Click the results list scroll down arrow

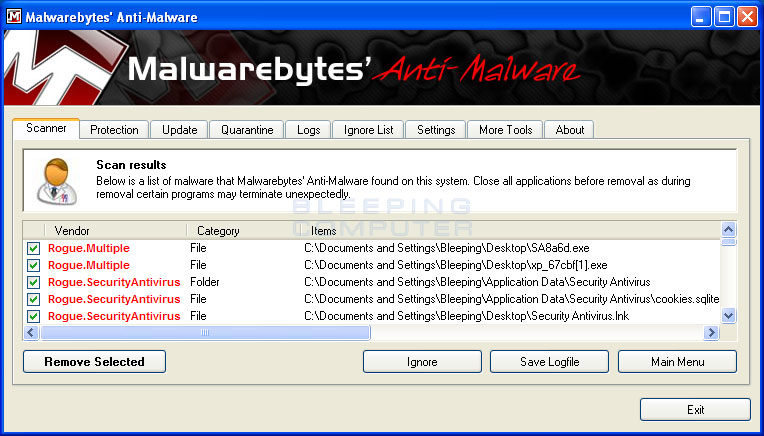728,316
